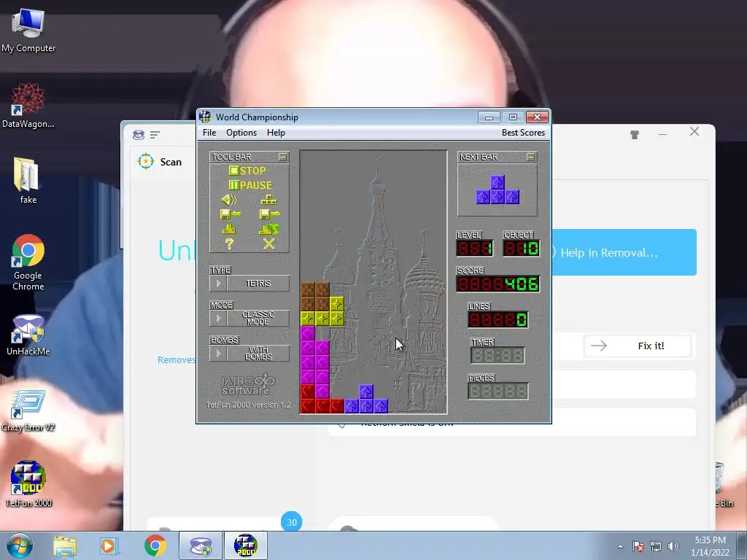Click the 30 badge in UnHackMe
Image resolution: width=747 pixels, height=560 pixels.
[292, 522]
